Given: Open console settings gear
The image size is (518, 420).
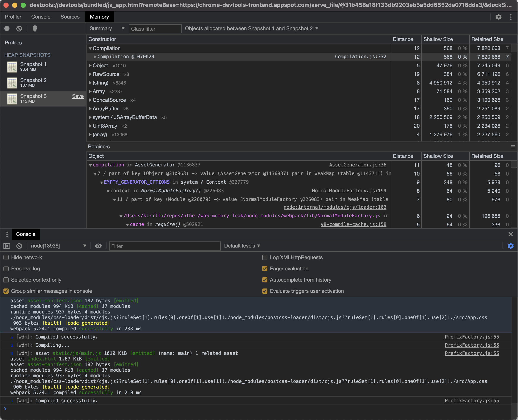Looking at the screenshot, I should [x=510, y=246].
